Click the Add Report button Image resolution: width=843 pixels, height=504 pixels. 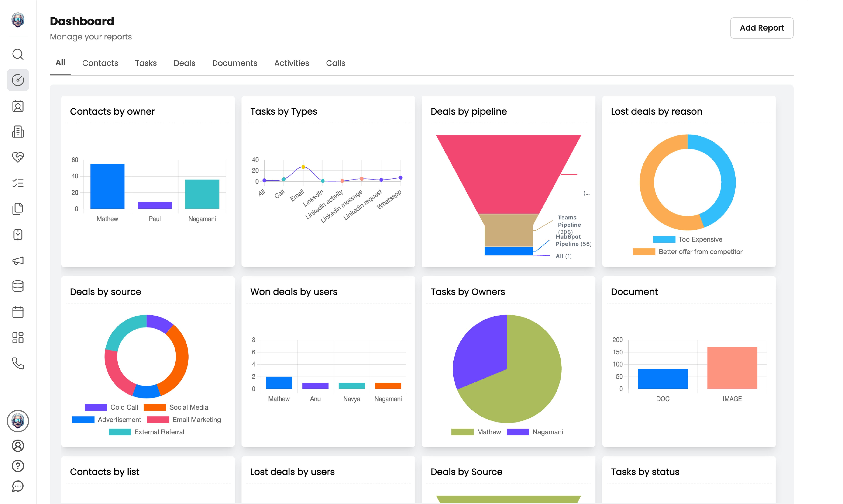point(761,28)
